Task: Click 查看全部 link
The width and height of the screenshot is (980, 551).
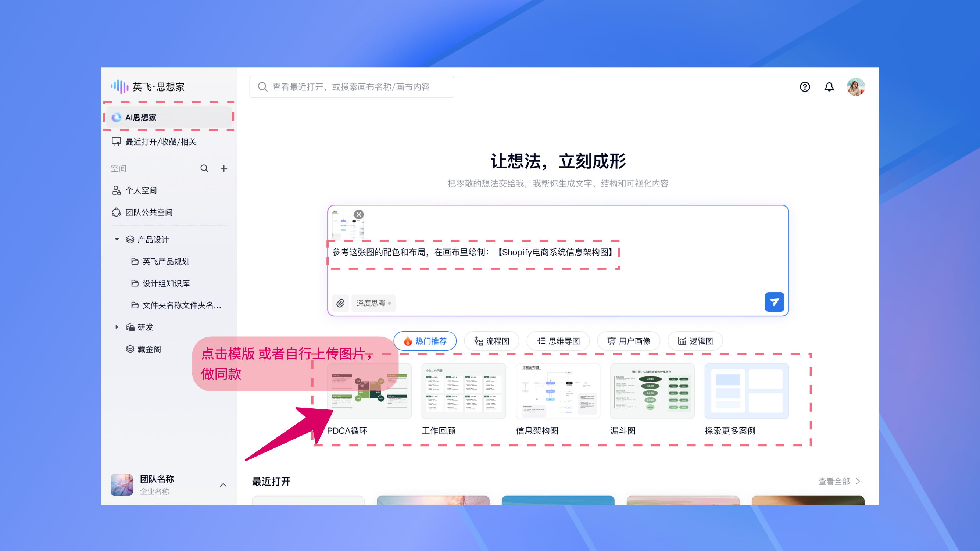Action: tap(834, 482)
